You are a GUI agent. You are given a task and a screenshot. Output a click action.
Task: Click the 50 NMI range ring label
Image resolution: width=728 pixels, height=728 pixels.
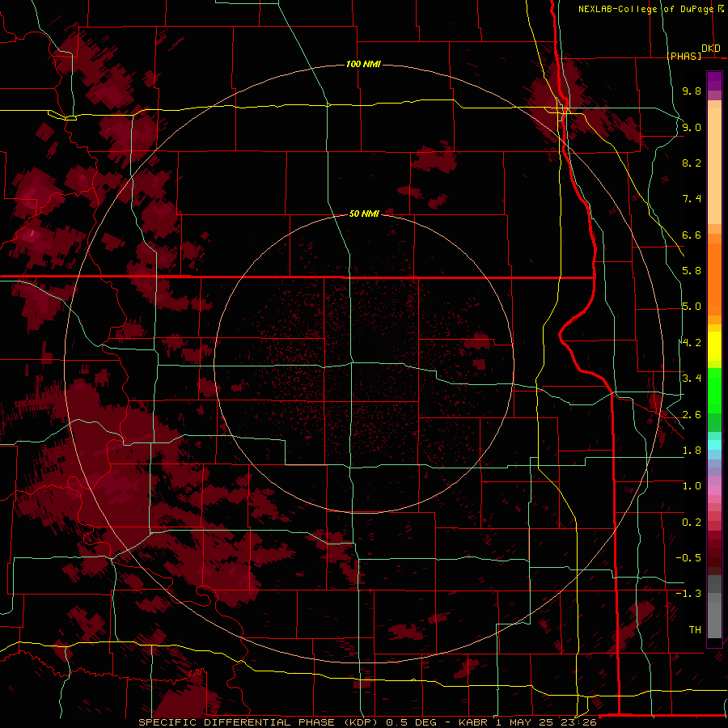pos(363,214)
